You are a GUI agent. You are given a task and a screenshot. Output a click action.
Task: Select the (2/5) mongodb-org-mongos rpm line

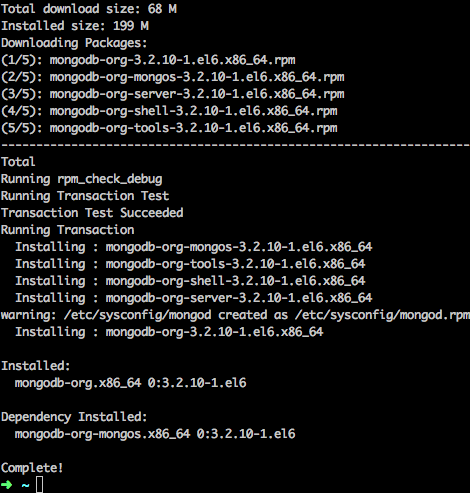(x=173, y=77)
